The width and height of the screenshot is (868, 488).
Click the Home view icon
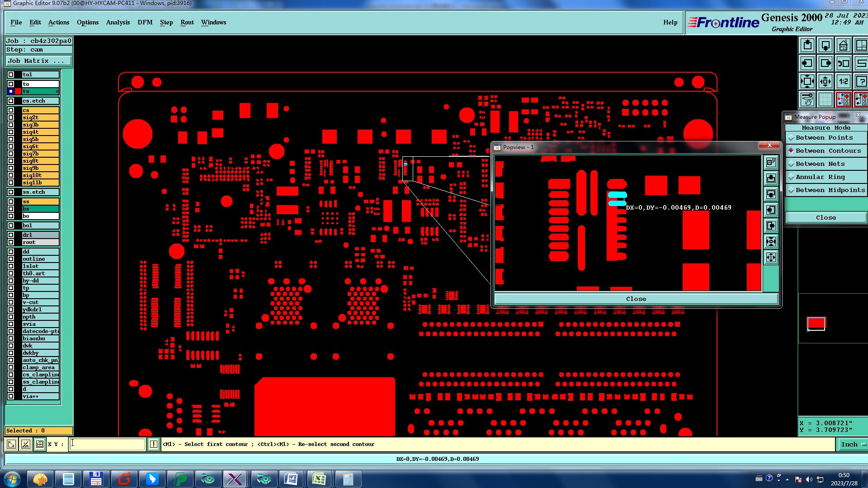click(843, 46)
